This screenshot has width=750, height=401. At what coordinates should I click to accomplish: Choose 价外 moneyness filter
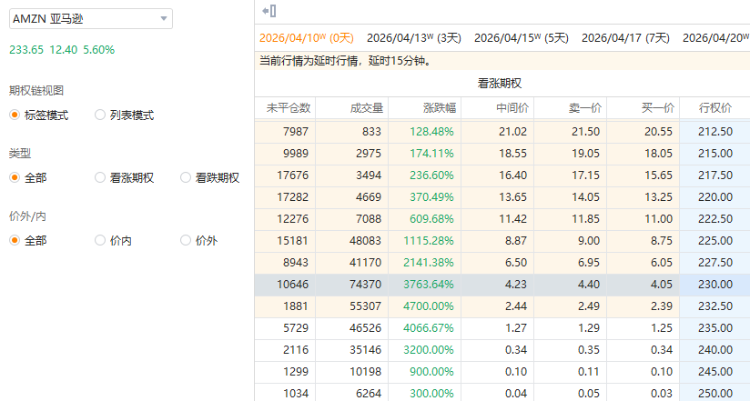[x=186, y=240]
